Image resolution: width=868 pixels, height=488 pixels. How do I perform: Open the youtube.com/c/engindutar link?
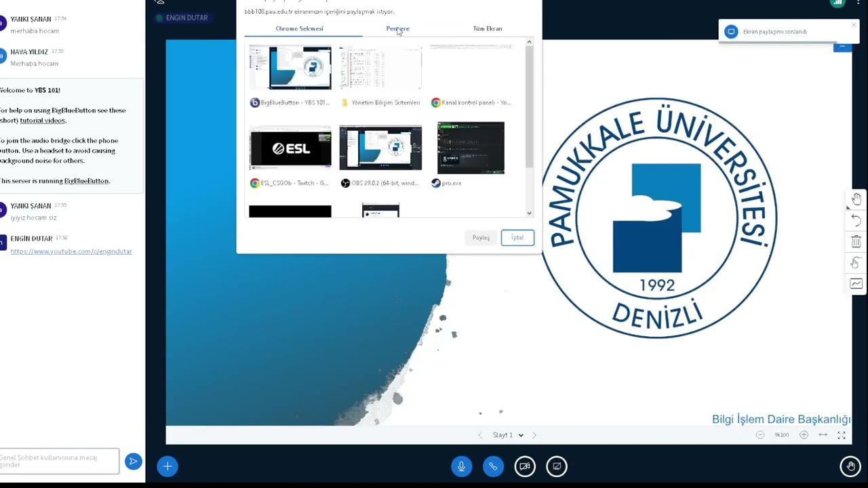tap(71, 251)
